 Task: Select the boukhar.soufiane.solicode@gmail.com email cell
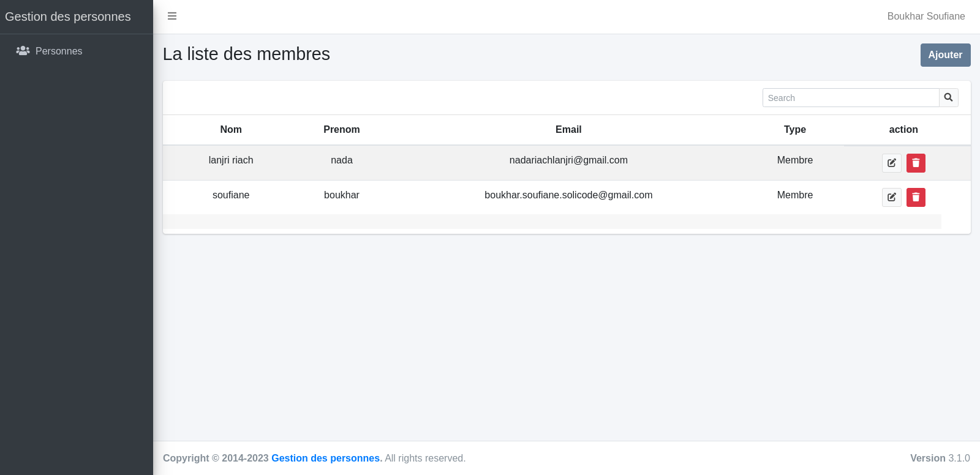pos(568,195)
